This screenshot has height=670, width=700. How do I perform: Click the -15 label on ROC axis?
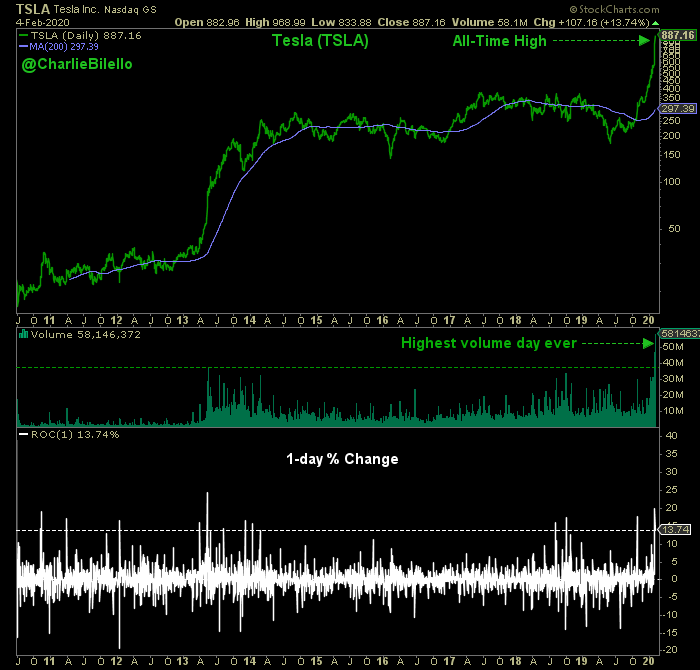tap(669, 633)
